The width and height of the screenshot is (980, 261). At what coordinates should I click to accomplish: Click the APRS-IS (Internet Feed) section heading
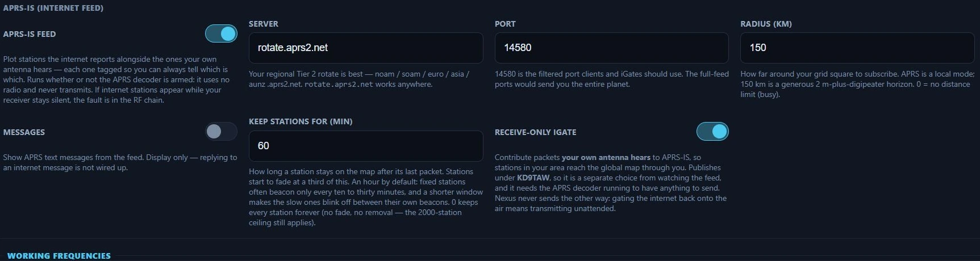pyautogui.click(x=53, y=8)
